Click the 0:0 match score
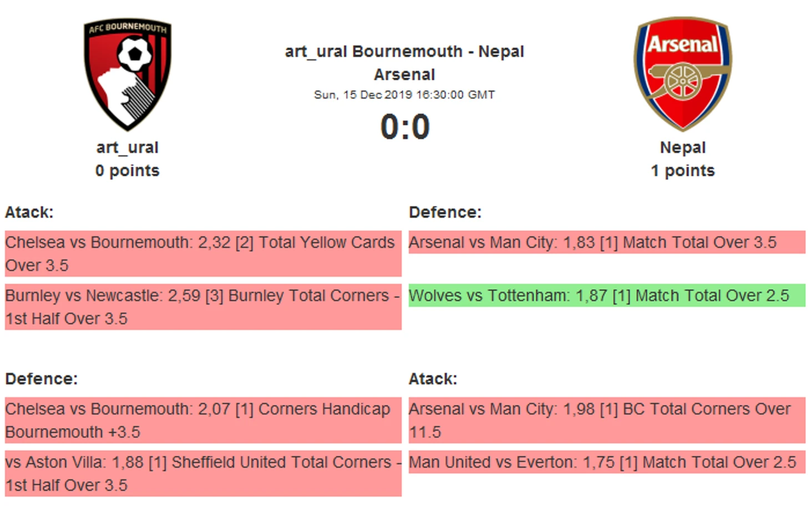Screen dimensions: 810x532 (404, 127)
